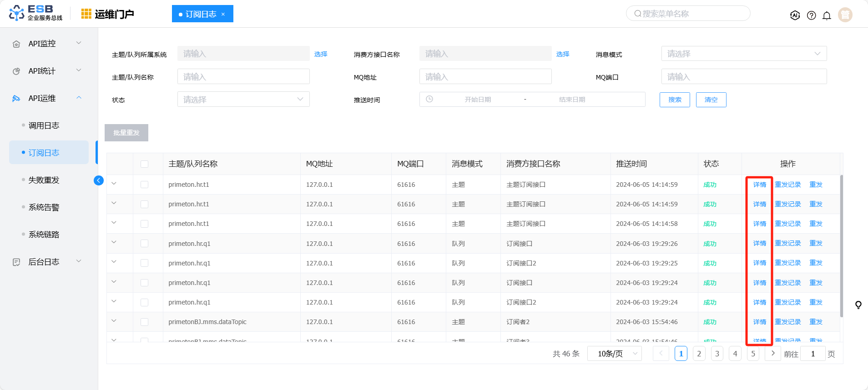The image size is (868, 390).
Task: Open the 状态 filter dropdown
Action: [x=243, y=100]
